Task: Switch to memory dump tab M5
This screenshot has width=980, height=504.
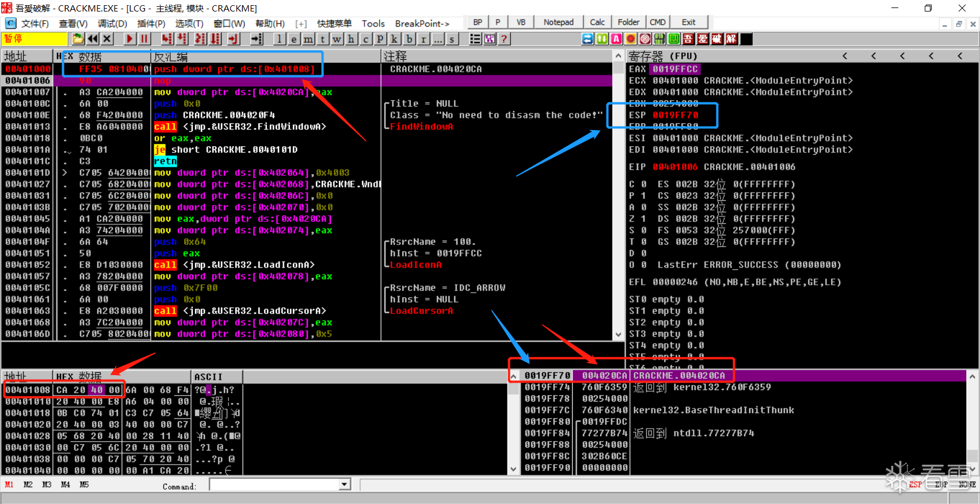Action: click(x=84, y=485)
